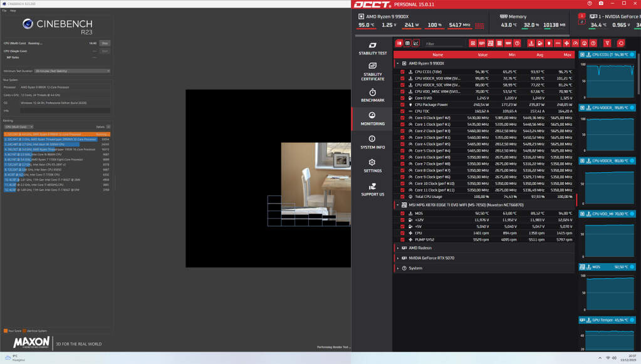Screen dimensions: 641x364
Task: Toggle the Total CPU Usage checkbox
Action: [402, 196]
